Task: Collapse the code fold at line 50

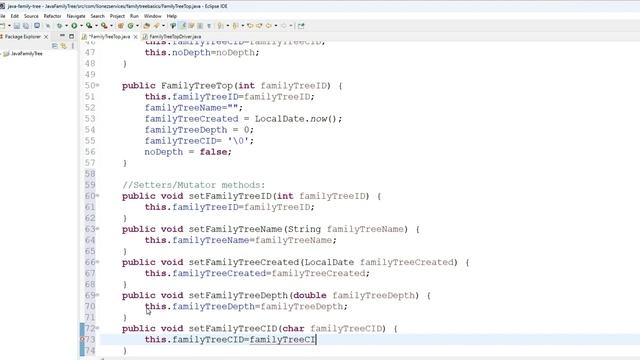Action: [98, 85]
